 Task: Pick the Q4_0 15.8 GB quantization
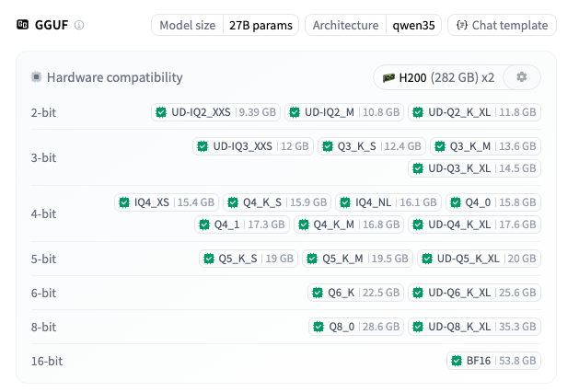pos(493,202)
